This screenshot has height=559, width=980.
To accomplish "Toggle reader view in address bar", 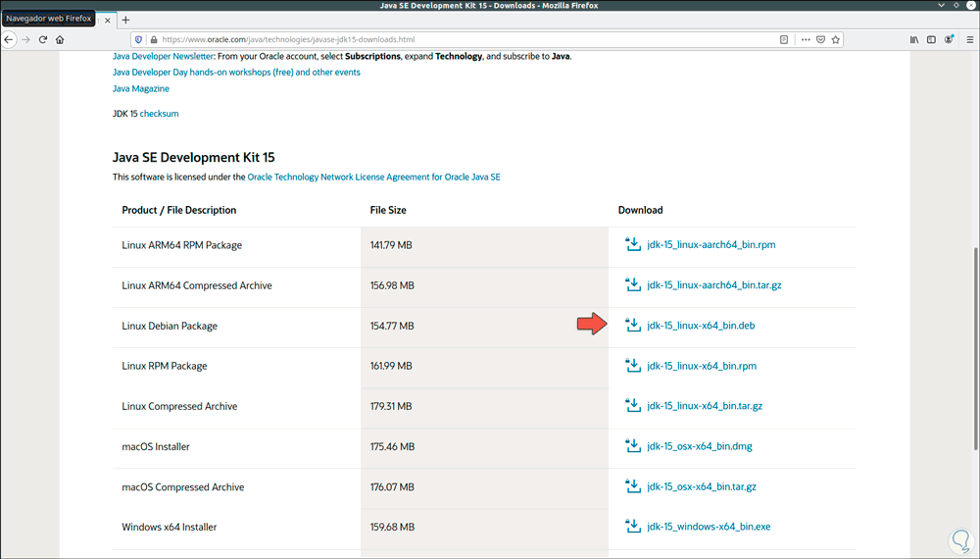I will pos(784,39).
